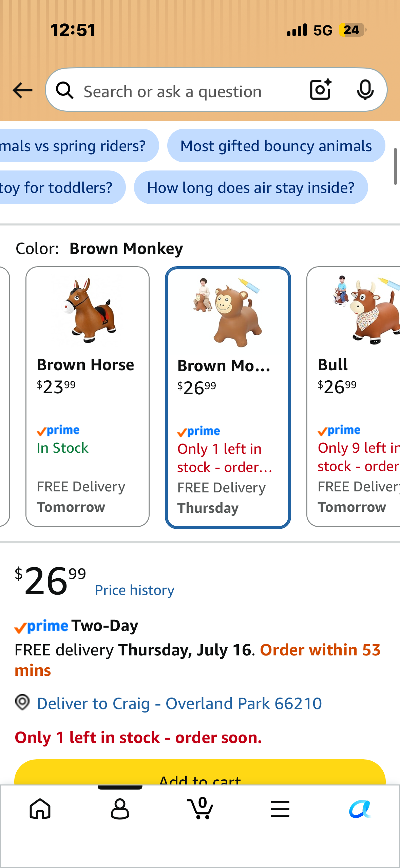Tap the back arrow icon
Viewport: 400px width, 868px height.
pyautogui.click(x=22, y=91)
